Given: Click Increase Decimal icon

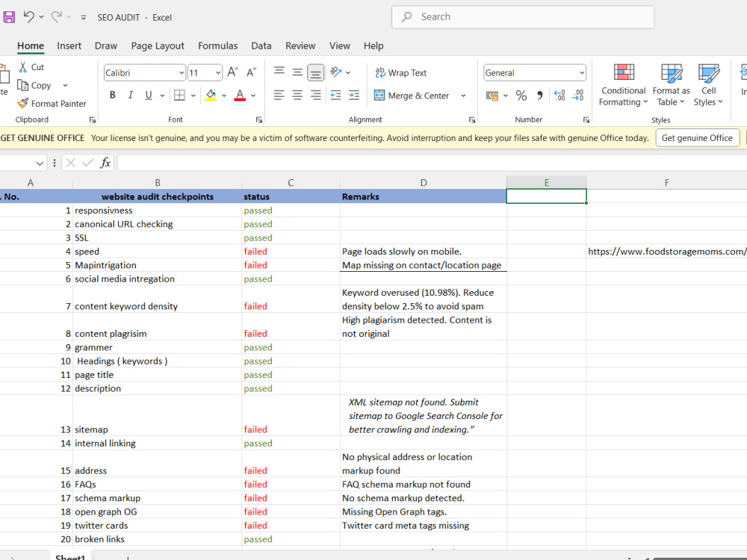Looking at the screenshot, I should [x=560, y=96].
